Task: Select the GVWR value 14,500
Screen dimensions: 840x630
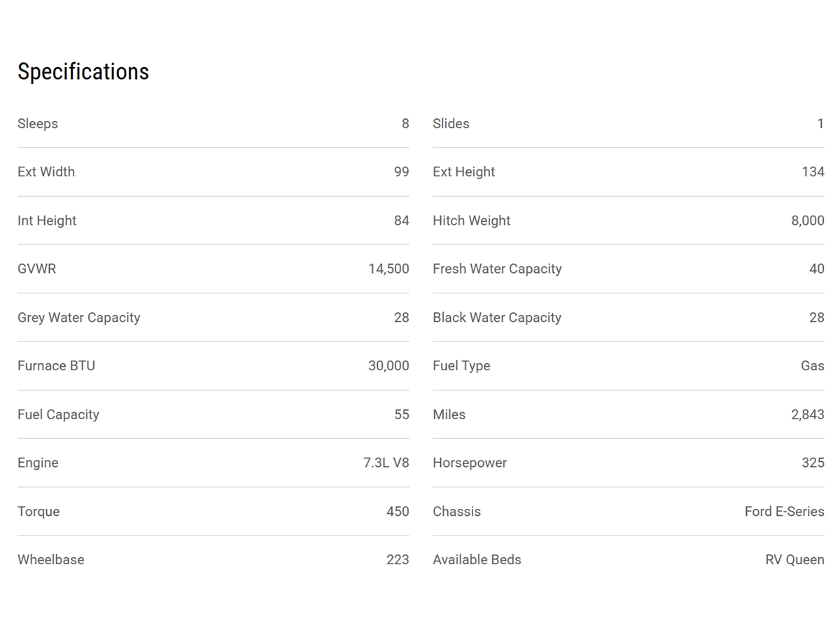Action: coord(388,269)
